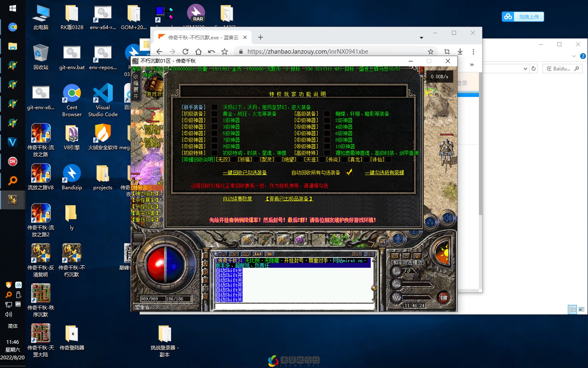
Task: Click the browser crop screenshot icon
Action: click(447, 51)
